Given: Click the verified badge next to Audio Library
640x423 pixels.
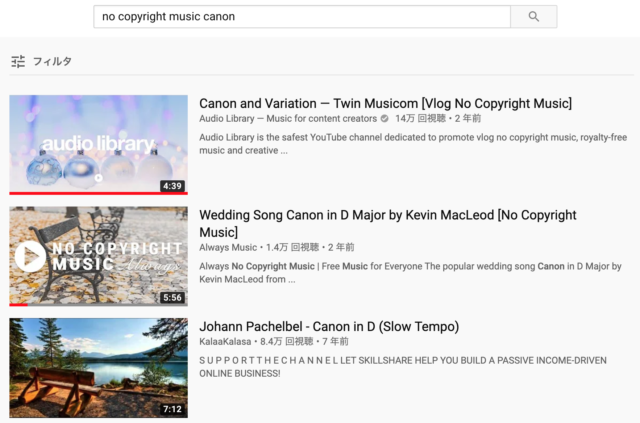Looking at the screenshot, I should (384, 119).
